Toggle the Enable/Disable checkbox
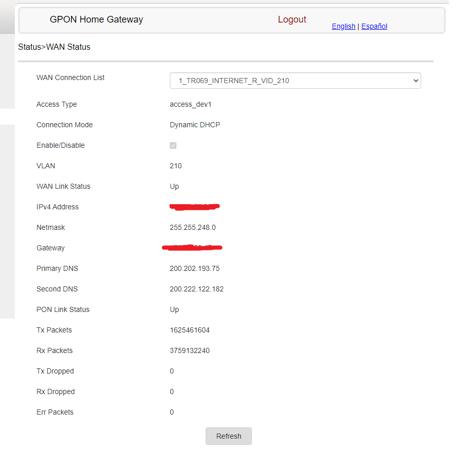Viewport: 476px width, 470px height. coord(173,145)
